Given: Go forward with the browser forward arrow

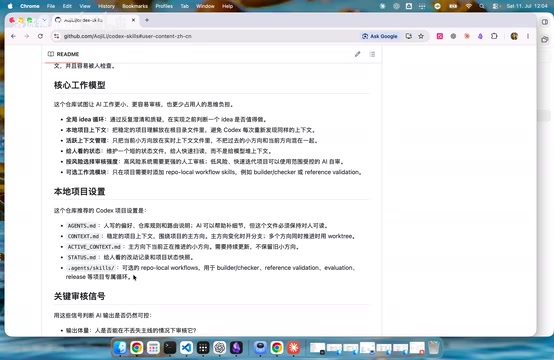Looking at the screenshot, I should tap(27, 36).
